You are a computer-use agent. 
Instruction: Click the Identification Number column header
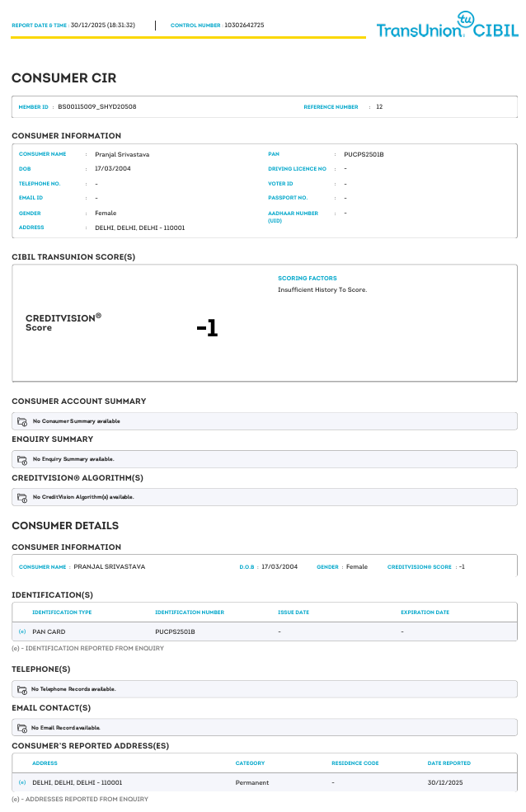(x=190, y=613)
